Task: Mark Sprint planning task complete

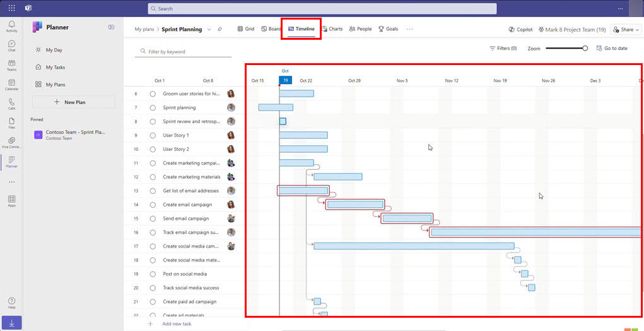Action: 153,108
